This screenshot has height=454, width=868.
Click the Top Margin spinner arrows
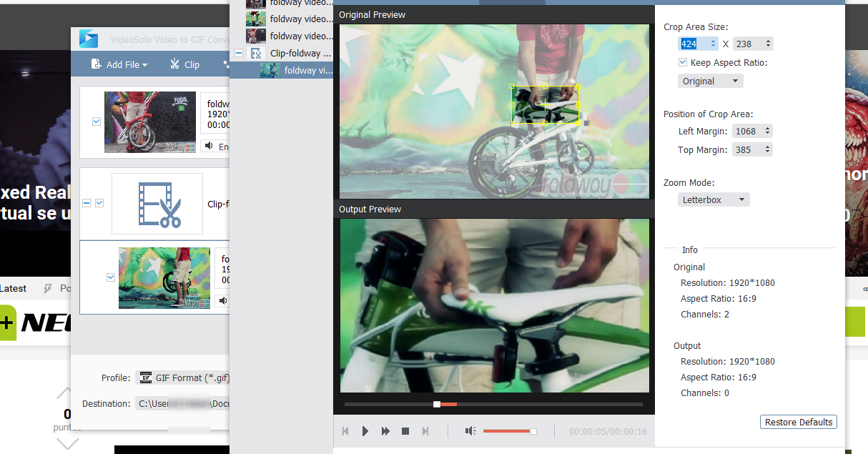[x=768, y=149]
